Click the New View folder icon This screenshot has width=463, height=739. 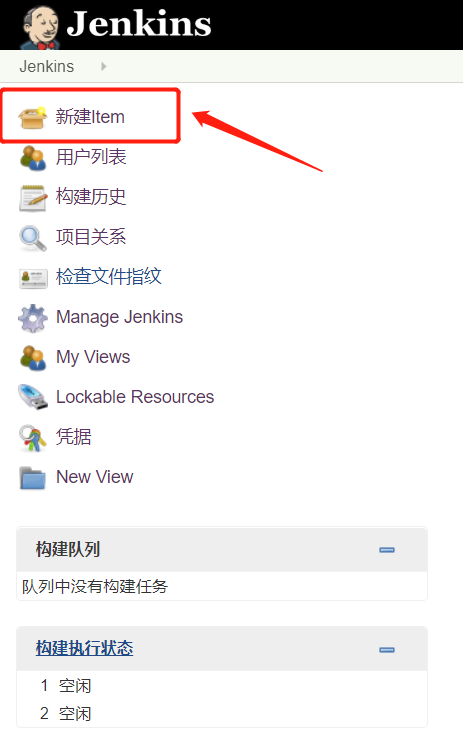pyautogui.click(x=33, y=478)
